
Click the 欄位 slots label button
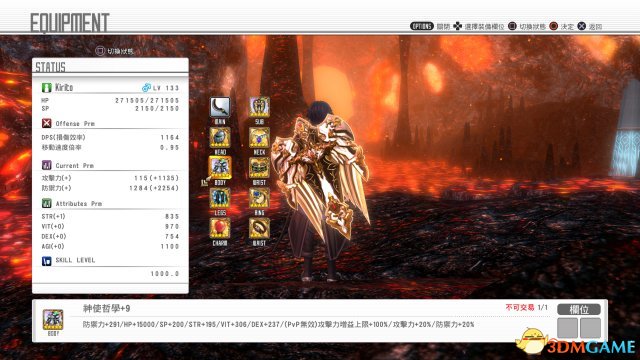579,309
